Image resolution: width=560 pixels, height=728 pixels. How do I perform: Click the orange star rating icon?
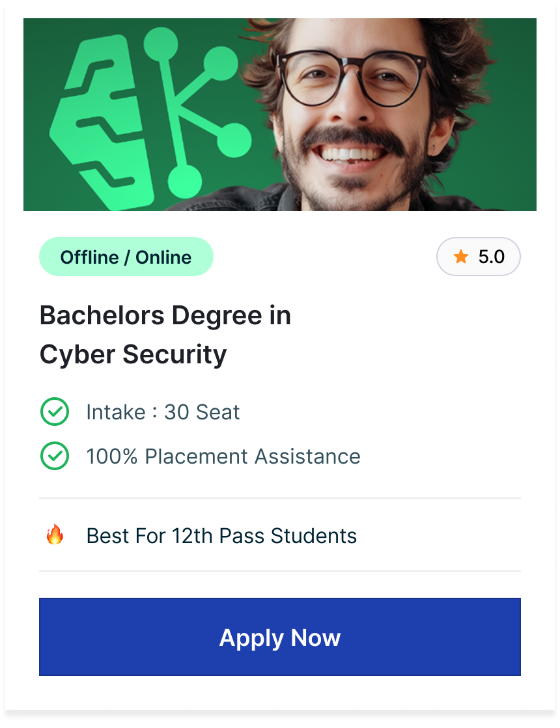pos(461,257)
